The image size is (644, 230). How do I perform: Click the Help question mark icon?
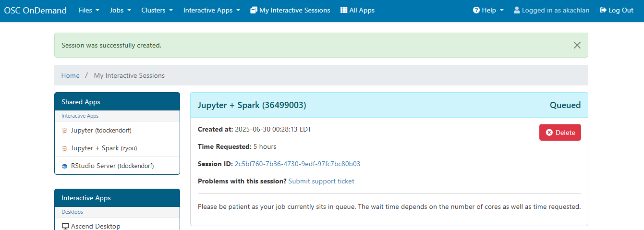click(476, 10)
